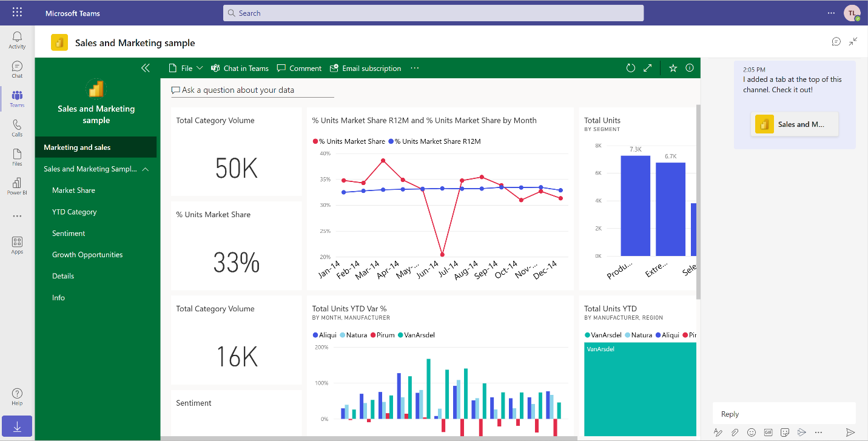The height and width of the screenshot is (441, 868).
Task: Click the red % Units Market Share legend marker
Action: [x=315, y=141]
